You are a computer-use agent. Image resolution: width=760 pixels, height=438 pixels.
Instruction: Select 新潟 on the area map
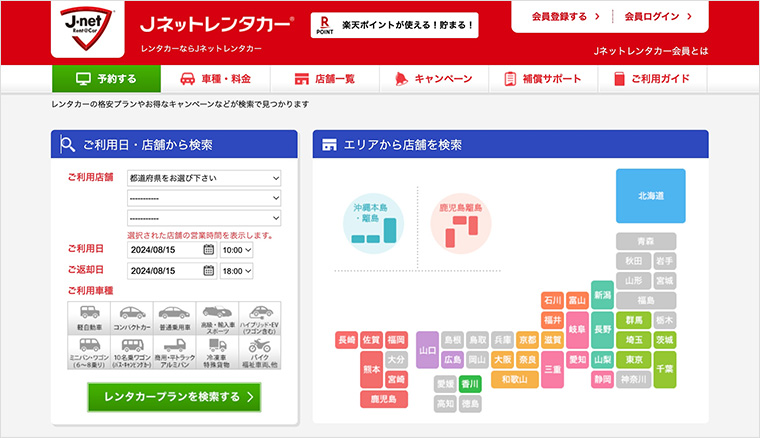coord(602,295)
